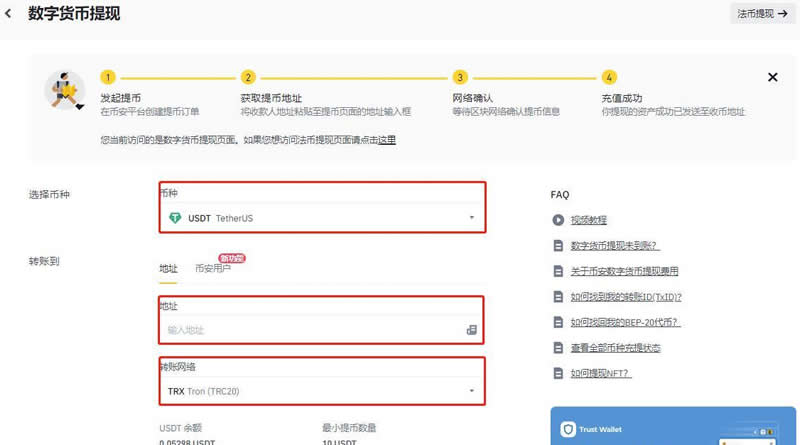
Task: Click the step 1 circle 发起提币
Action: [x=108, y=77]
